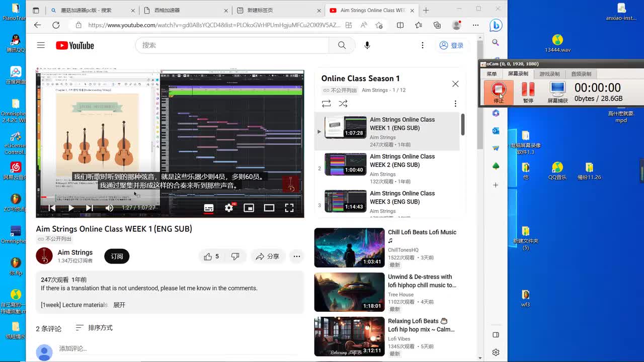Open Chill Lofi Beats Lofi Music thumbnail
Screen dimensions: 644x362
pyautogui.click(x=349, y=248)
